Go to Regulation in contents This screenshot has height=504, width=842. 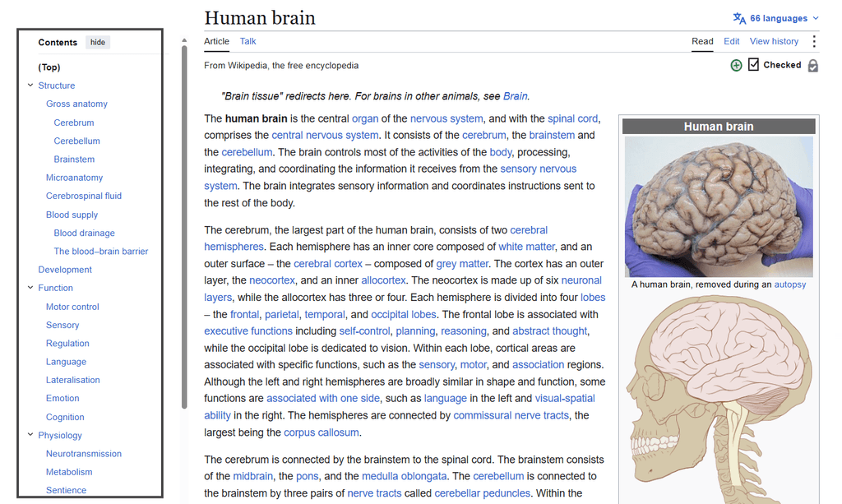67,343
